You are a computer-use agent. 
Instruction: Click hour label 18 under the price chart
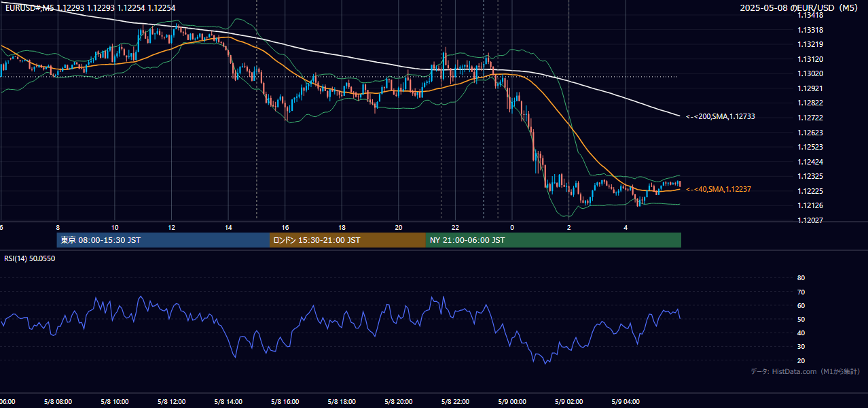coord(342,228)
